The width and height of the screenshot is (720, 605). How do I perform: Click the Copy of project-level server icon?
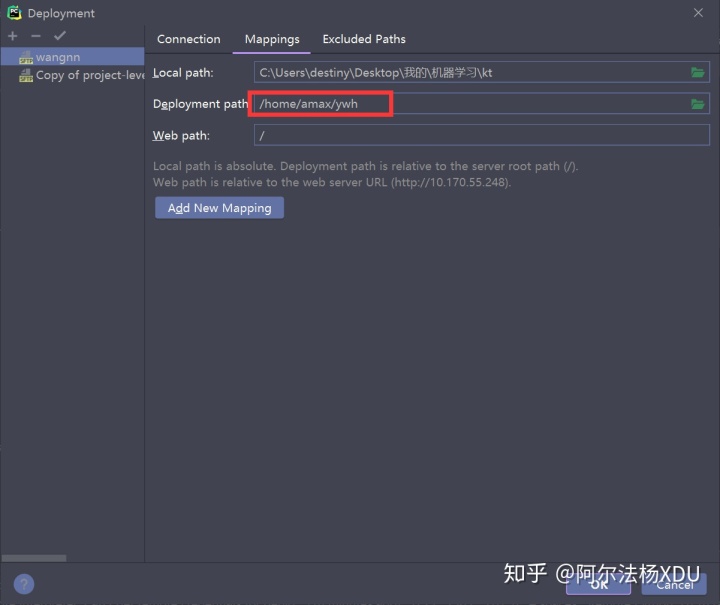click(26, 75)
